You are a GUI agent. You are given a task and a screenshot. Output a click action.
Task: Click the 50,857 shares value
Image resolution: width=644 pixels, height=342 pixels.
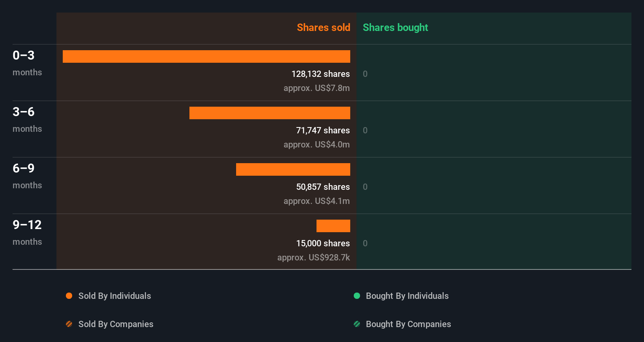[x=323, y=187]
